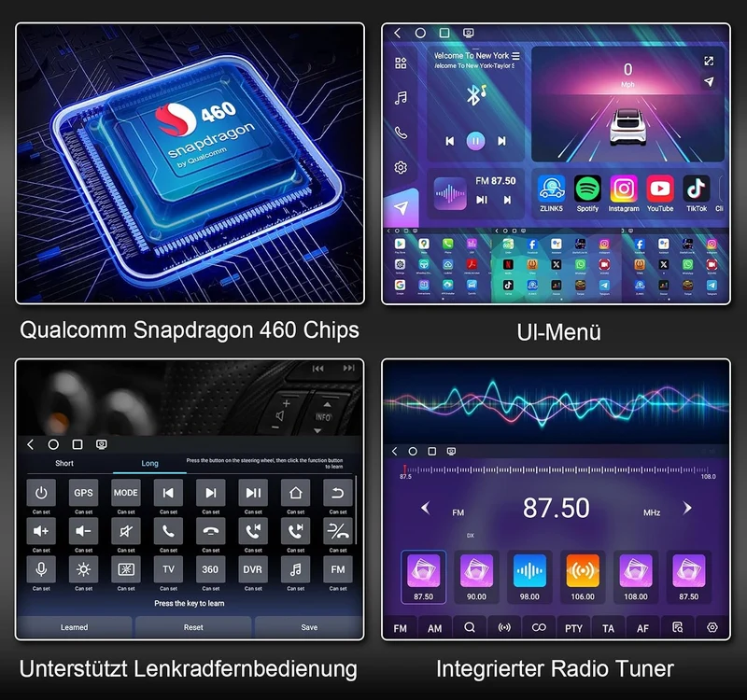Image resolution: width=747 pixels, height=700 pixels.
Task: Select the power key in steering wheel settings
Action: tap(41, 493)
